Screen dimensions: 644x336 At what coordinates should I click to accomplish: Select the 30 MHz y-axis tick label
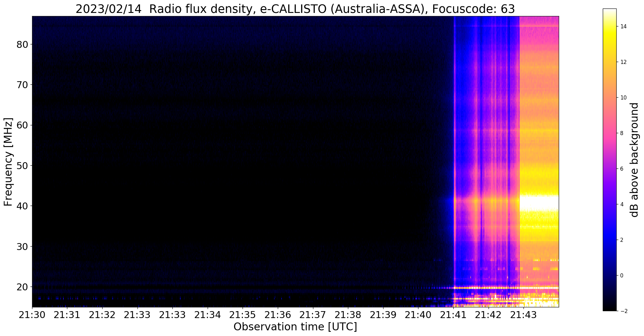click(x=22, y=246)
